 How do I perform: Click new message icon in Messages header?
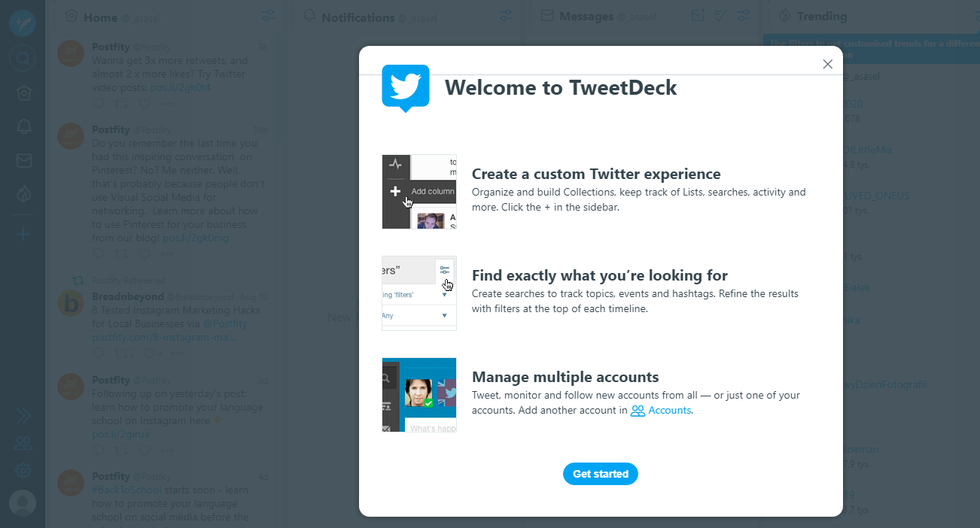(x=698, y=16)
